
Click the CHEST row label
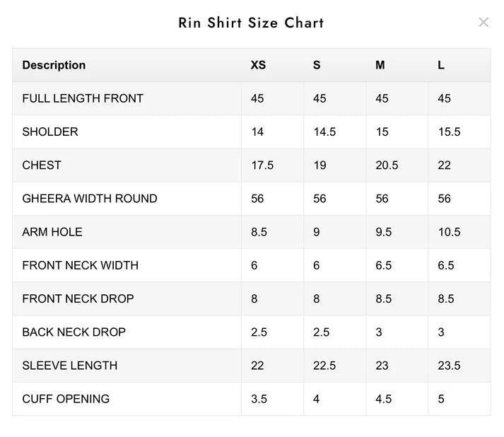(x=42, y=165)
